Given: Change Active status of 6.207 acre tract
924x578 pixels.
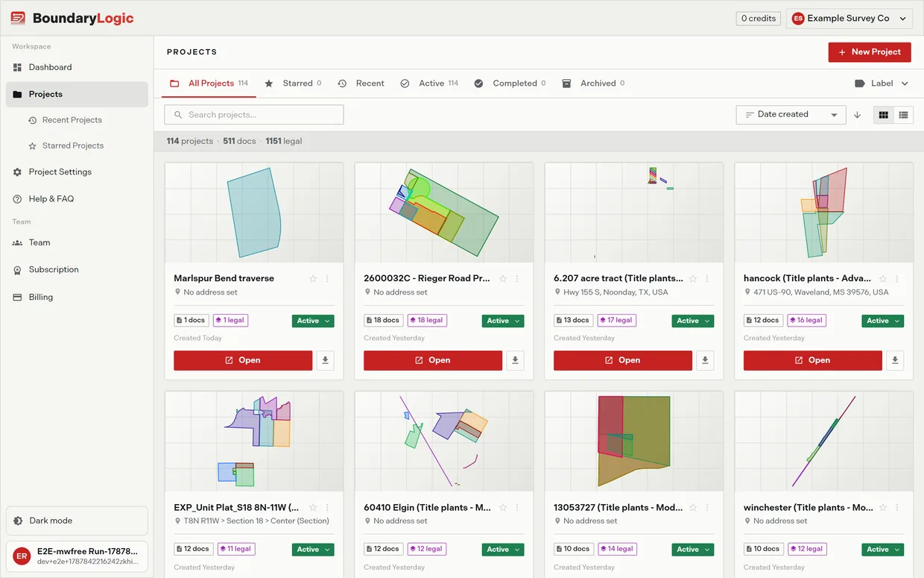Looking at the screenshot, I should pos(693,321).
